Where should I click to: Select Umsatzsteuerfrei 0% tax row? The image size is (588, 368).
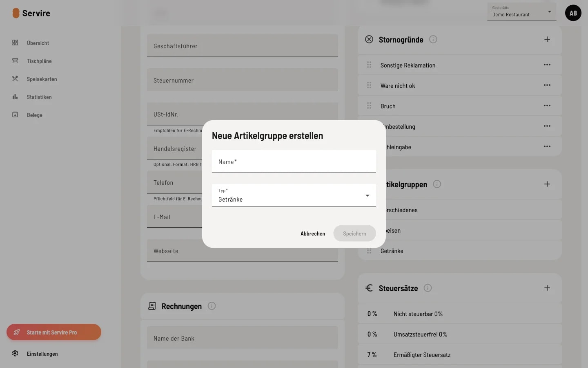[x=460, y=334]
